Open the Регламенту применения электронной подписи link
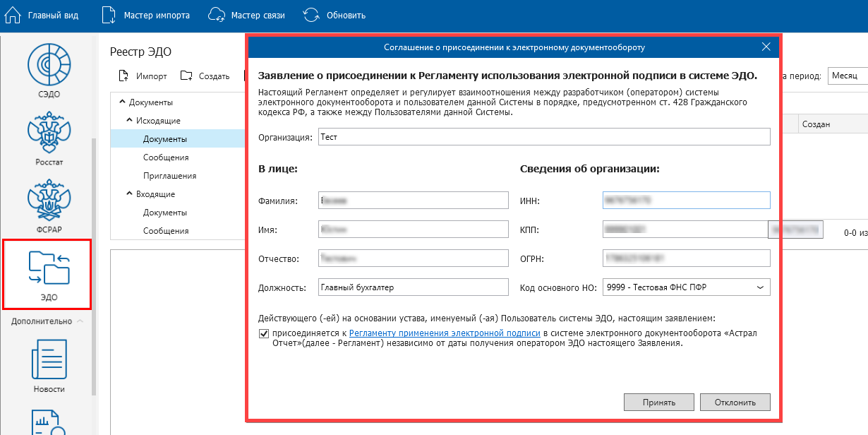 click(445, 333)
